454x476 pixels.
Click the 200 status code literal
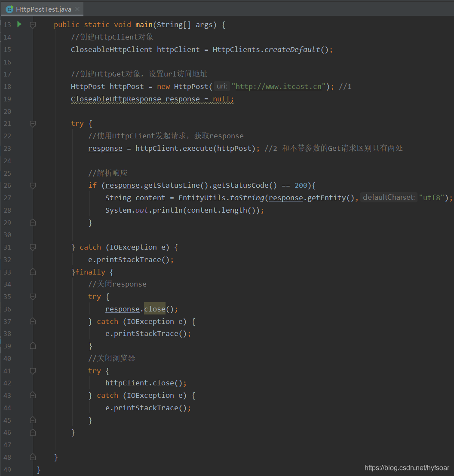tap(301, 186)
